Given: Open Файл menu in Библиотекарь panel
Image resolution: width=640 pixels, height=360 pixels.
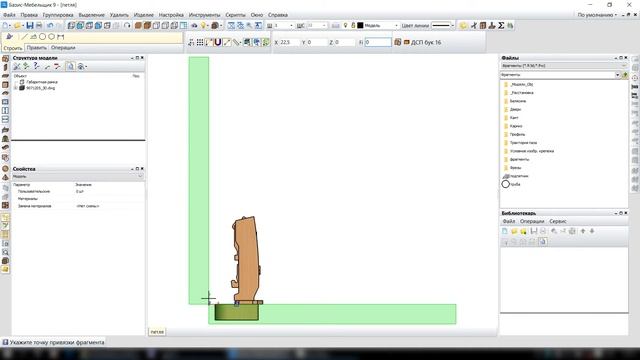Looking at the screenshot, I should click(509, 221).
